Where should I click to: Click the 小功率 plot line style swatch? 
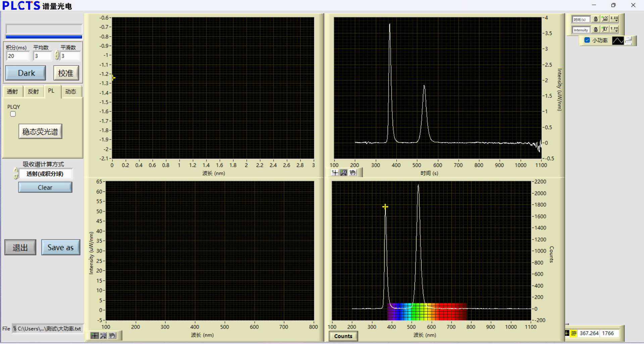pos(618,41)
